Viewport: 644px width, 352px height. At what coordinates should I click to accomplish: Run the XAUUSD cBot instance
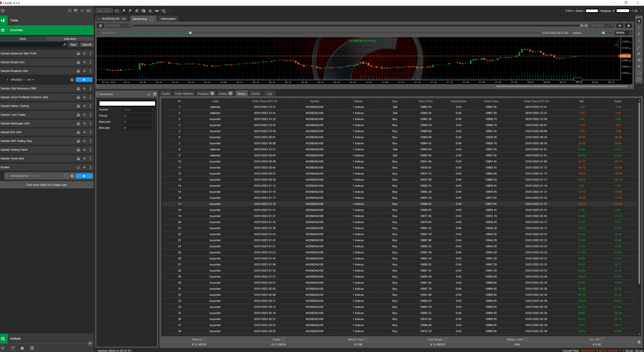[x=84, y=80]
